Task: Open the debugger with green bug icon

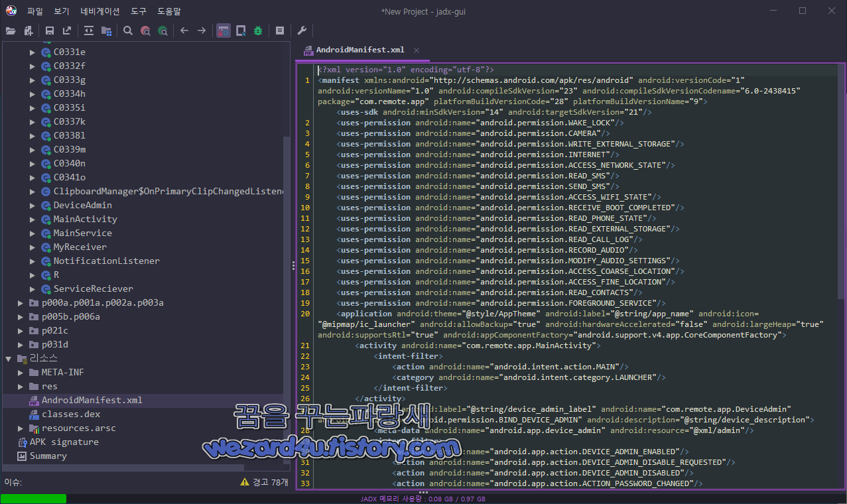Action: [x=258, y=31]
